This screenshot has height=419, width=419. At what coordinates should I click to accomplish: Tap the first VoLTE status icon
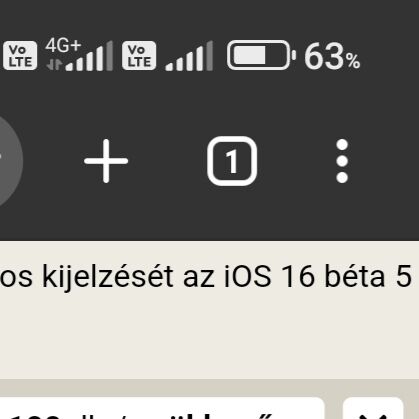(x=20, y=55)
